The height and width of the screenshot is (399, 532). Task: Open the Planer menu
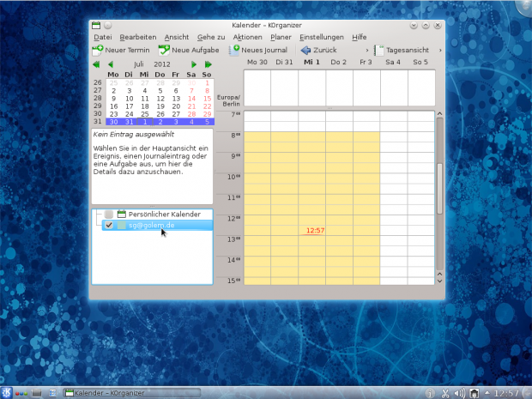[x=281, y=37]
